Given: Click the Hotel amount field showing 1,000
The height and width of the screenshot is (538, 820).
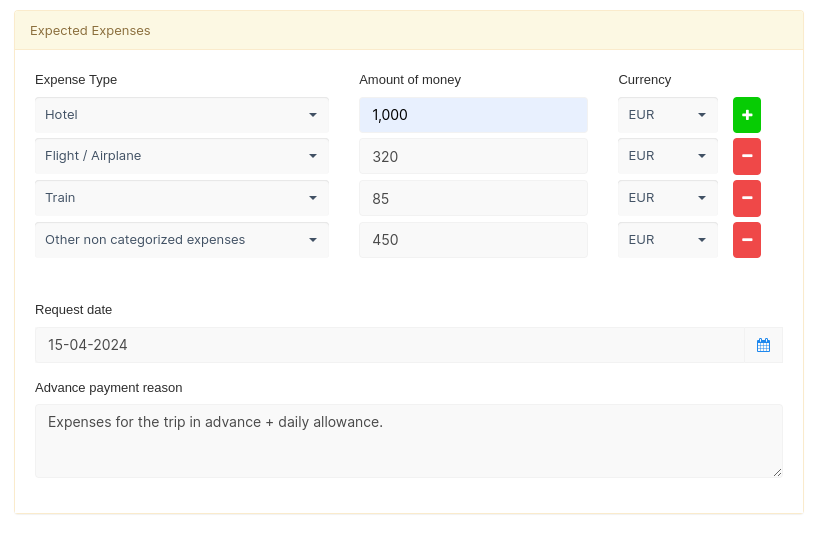Looking at the screenshot, I should pyautogui.click(x=473, y=115).
